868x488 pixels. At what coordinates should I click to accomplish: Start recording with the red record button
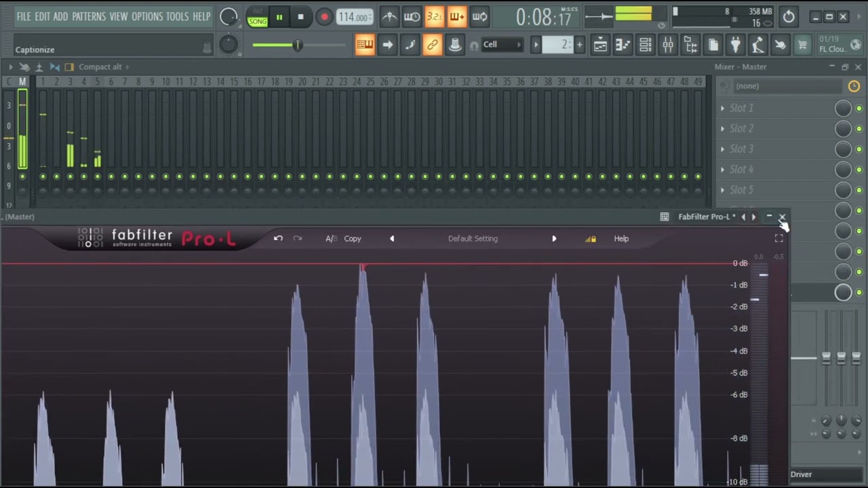click(x=324, y=18)
